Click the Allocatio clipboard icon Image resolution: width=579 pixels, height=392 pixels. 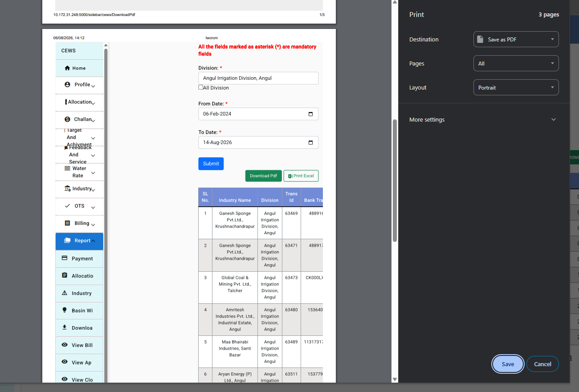(64, 275)
